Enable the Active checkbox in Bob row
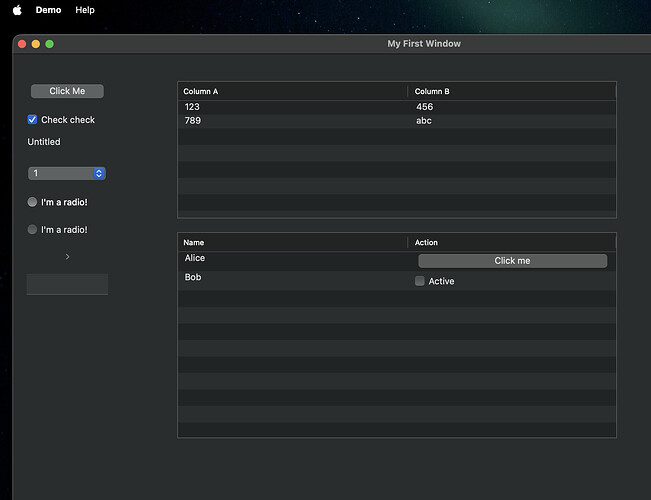The image size is (651, 500). click(420, 281)
